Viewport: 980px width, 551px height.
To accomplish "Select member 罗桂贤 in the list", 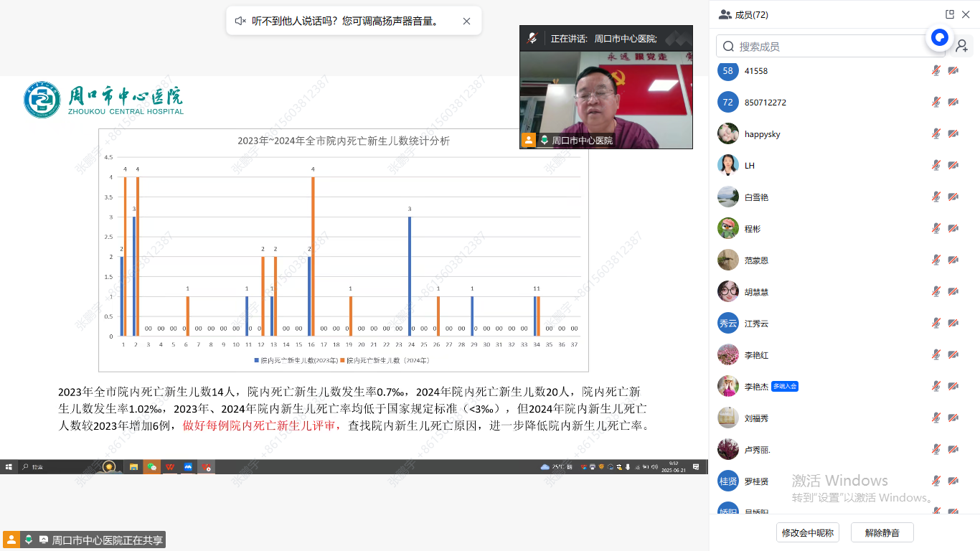I will tap(844, 481).
